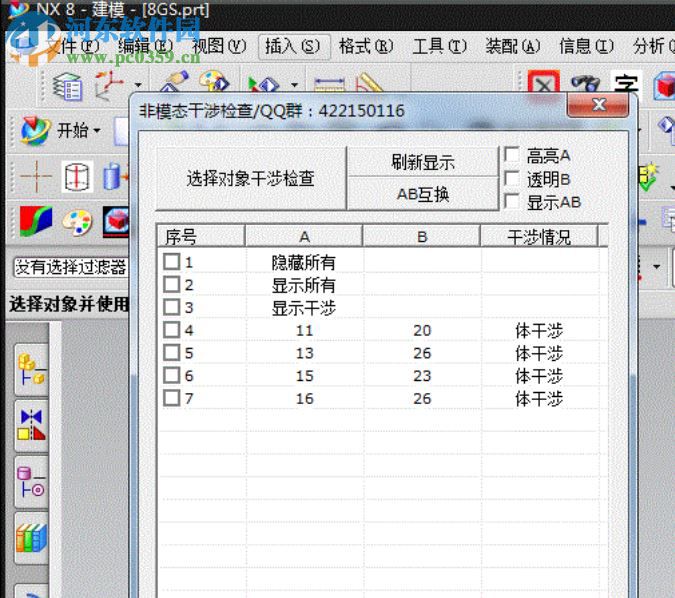Open the 视图(V) menu
Viewport: 675px width, 598px height.
tap(219, 46)
